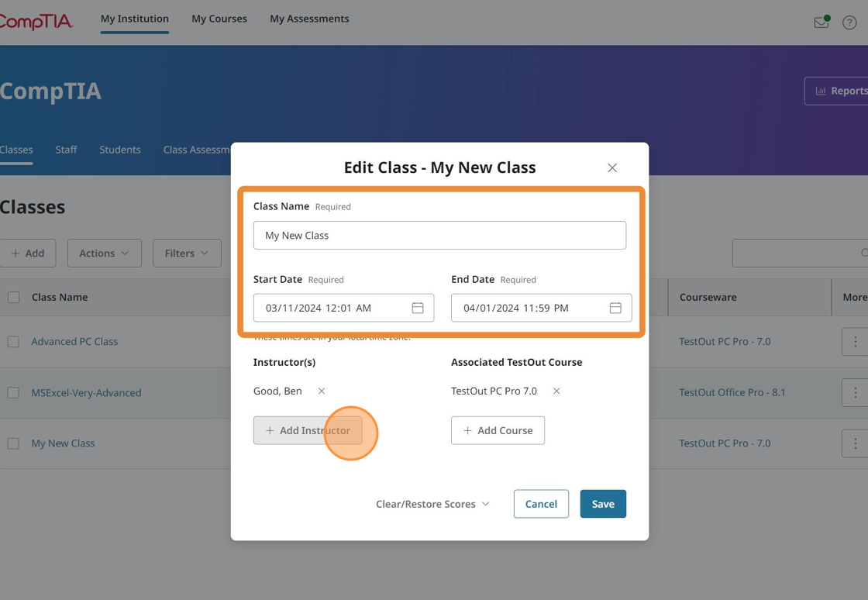Image resolution: width=868 pixels, height=600 pixels.
Task: Open the Advanced PC Class link
Action: [74, 342]
